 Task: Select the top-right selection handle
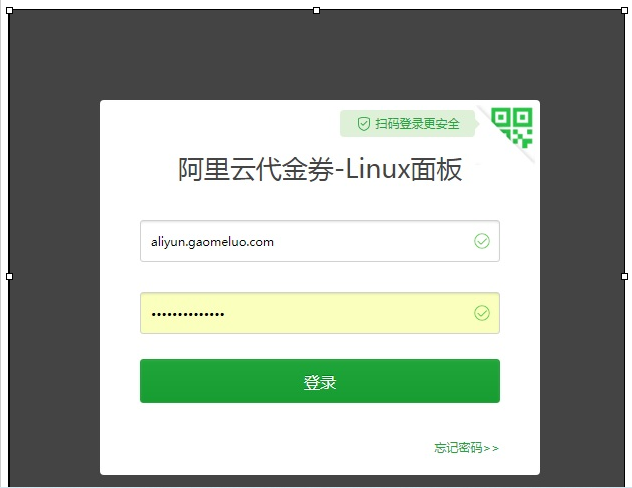[x=624, y=10]
